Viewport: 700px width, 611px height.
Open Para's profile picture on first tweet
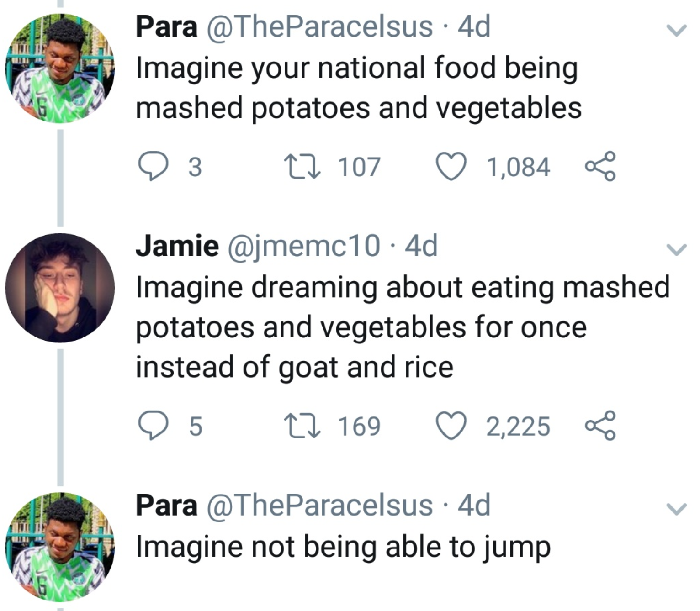60,68
